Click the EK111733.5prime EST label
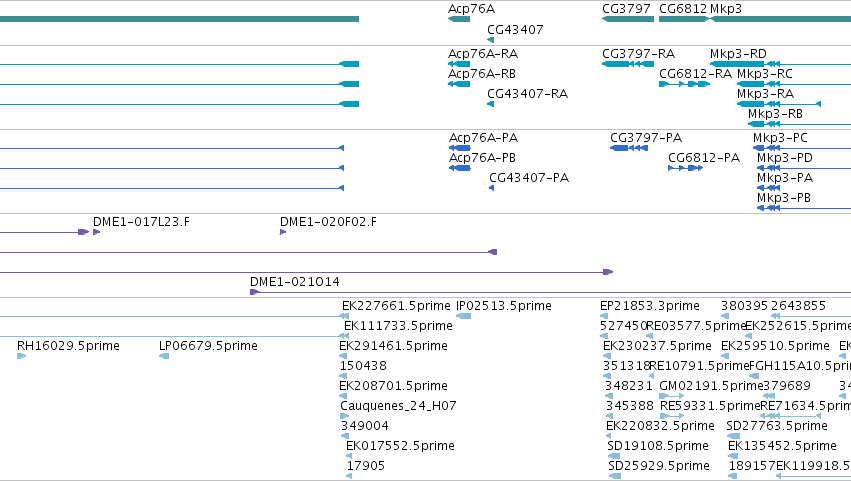The width and height of the screenshot is (851, 481). click(398, 326)
